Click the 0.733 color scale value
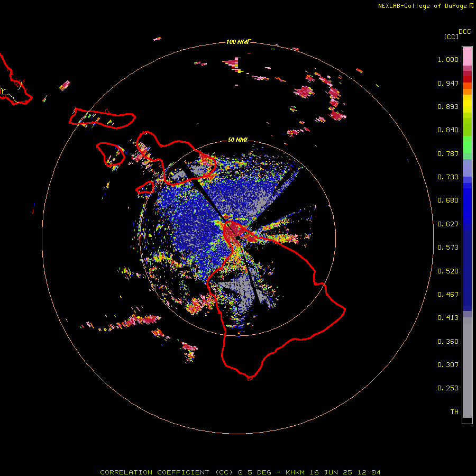 click(x=448, y=177)
